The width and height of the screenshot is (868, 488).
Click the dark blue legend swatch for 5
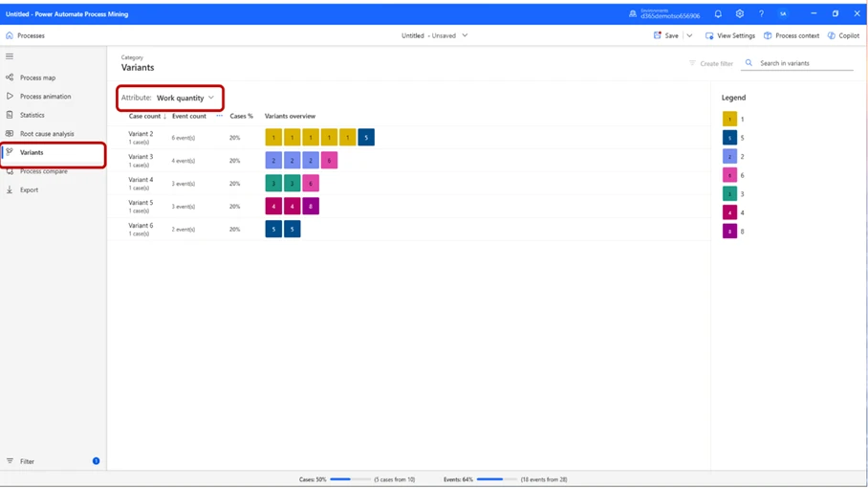coord(729,138)
